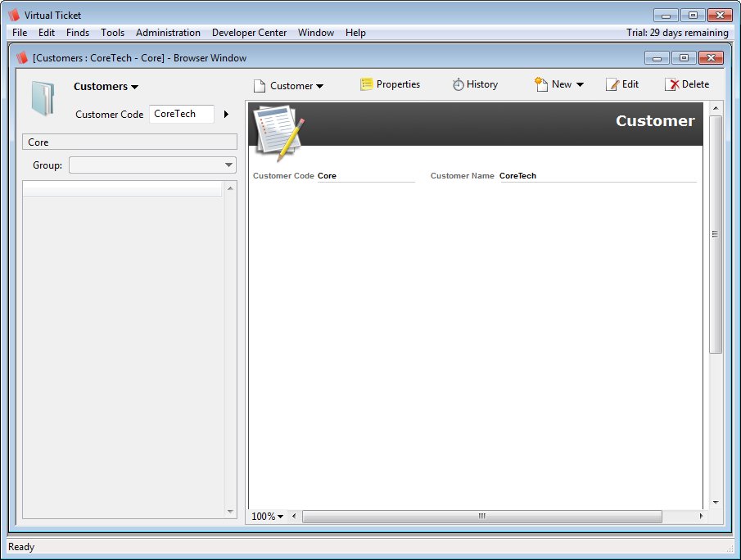Click the Virtual Ticket title bar app icon

(x=14, y=15)
